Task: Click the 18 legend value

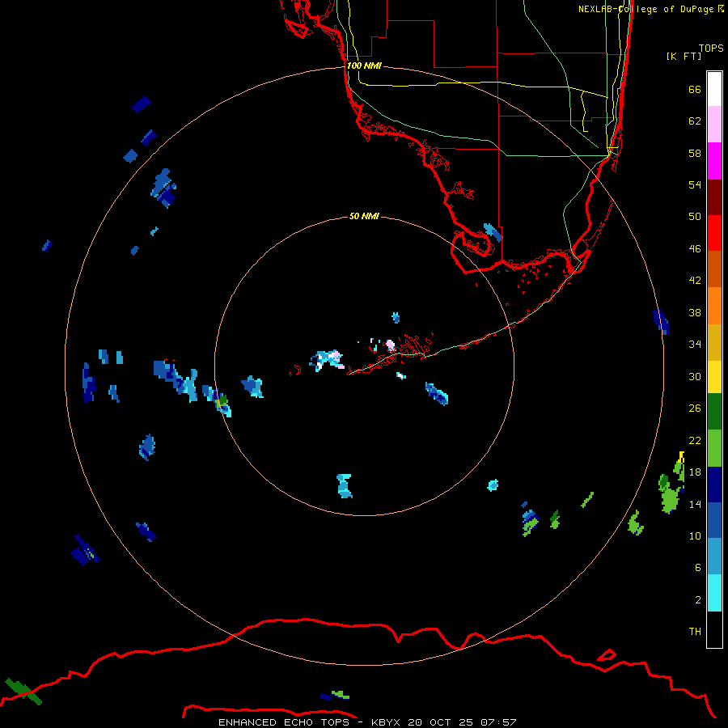Action: (x=695, y=472)
